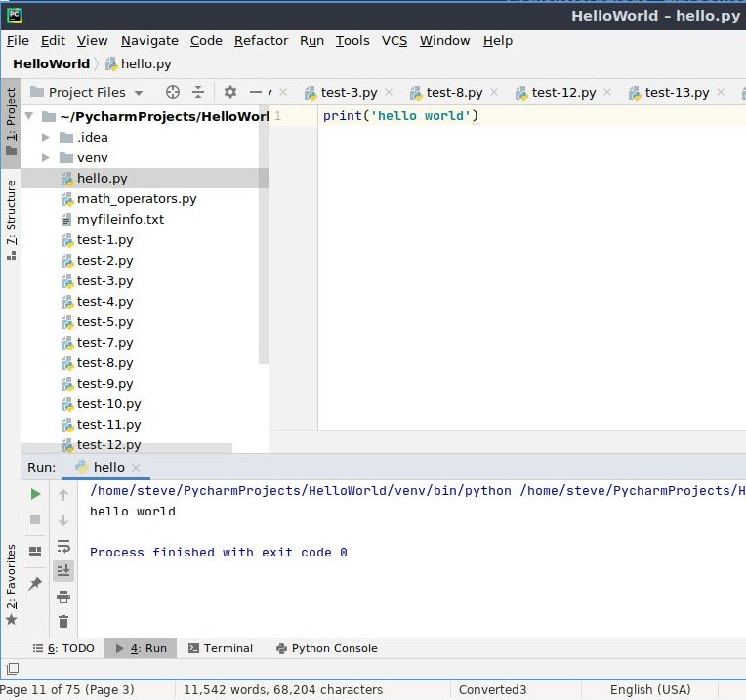Switch to the test-13.py editor tab
This screenshot has height=700, width=746.
(x=677, y=92)
